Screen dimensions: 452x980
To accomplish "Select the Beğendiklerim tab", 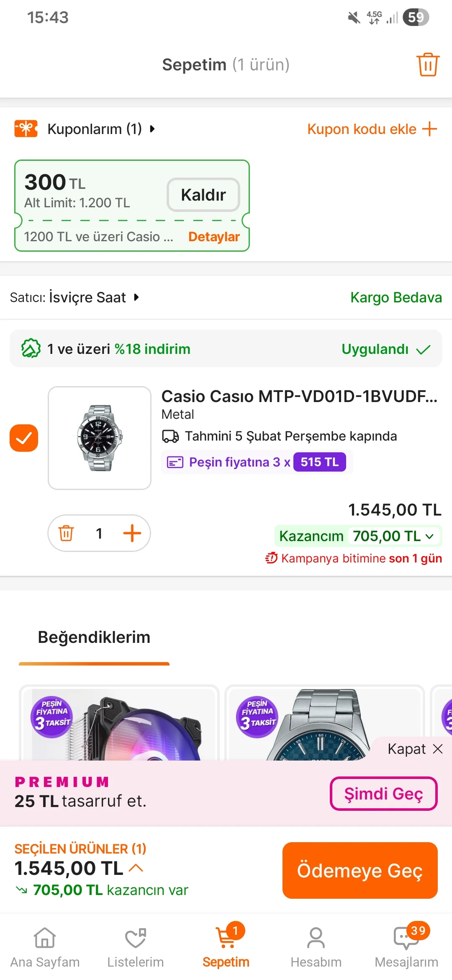I will [94, 637].
